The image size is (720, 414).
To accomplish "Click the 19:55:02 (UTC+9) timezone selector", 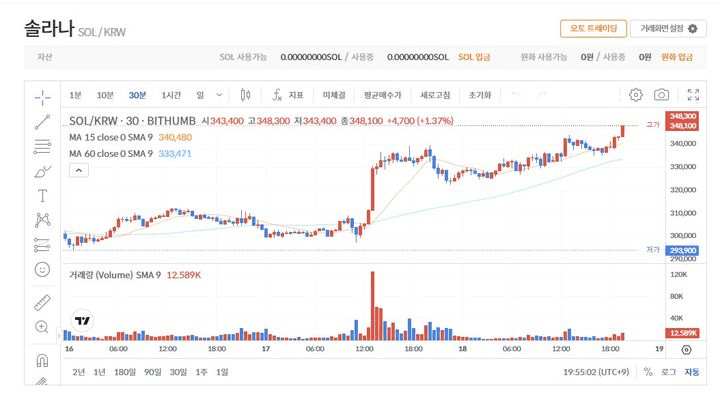I will [x=596, y=372].
